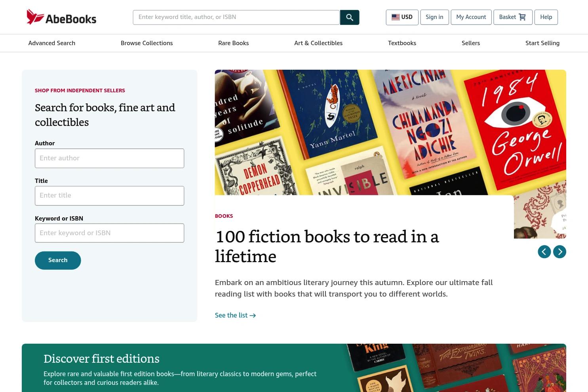588x392 pixels.
Task: Click the Author input field
Action: (109, 158)
